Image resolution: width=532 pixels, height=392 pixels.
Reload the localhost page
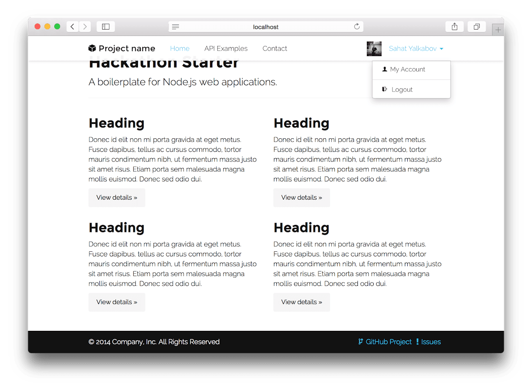357,26
